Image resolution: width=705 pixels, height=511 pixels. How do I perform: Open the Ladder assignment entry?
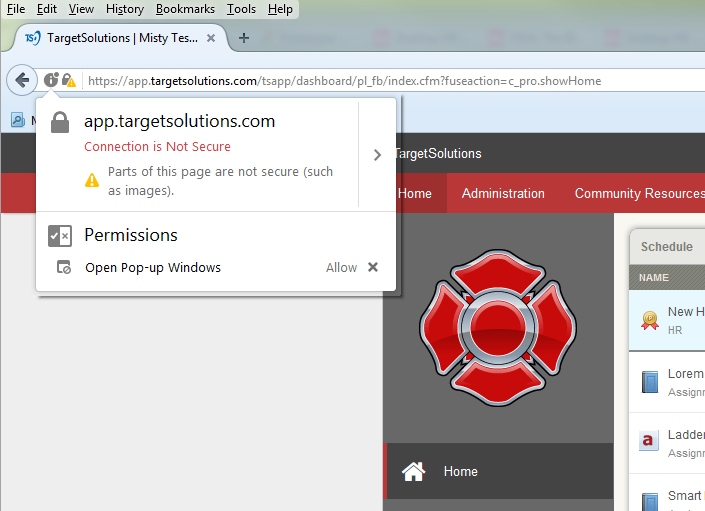(x=667, y=443)
